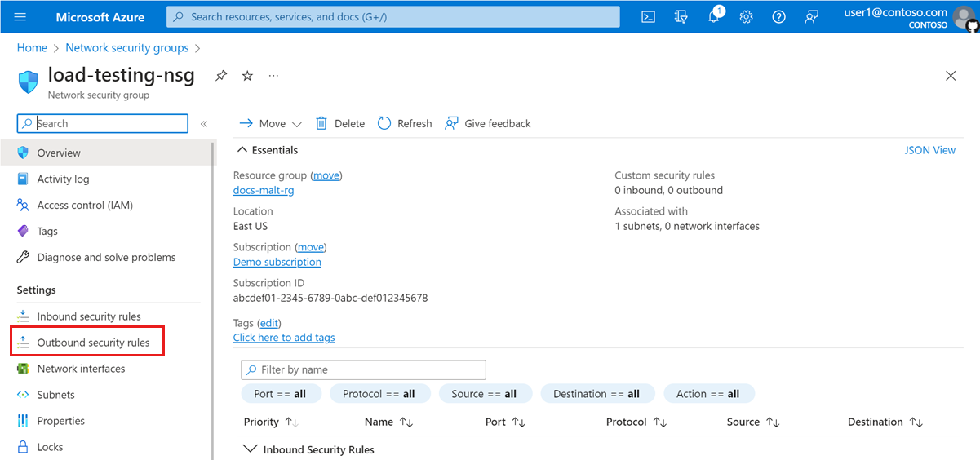Open portal settings gear

(746, 16)
